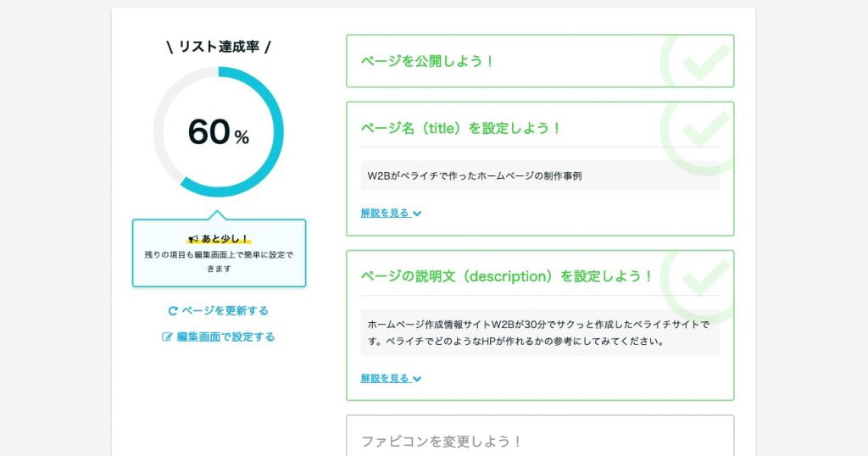Viewport: 868px width, 456px height.
Task: Select the ページ名（title）を設定しよう！ heading
Action: [x=461, y=128]
